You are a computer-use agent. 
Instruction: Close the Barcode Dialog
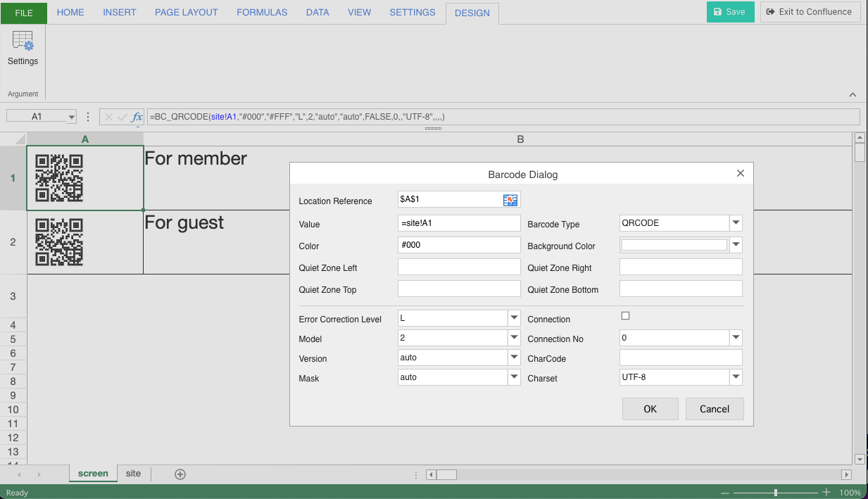coord(740,173)
